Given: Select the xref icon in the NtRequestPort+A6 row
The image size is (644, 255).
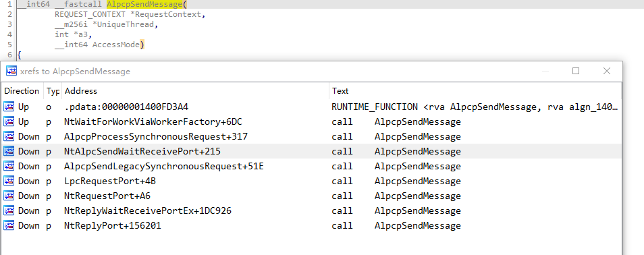Looking at the screenshot, I should coord(9,196).
